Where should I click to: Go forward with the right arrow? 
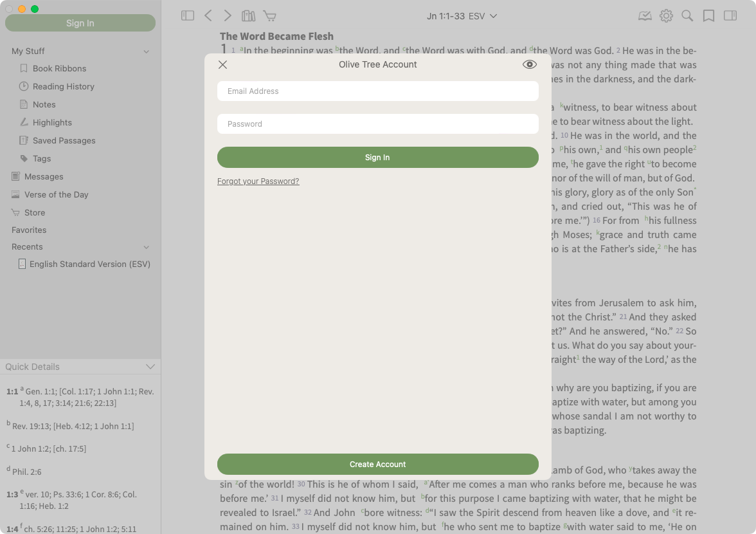[228, 15]
